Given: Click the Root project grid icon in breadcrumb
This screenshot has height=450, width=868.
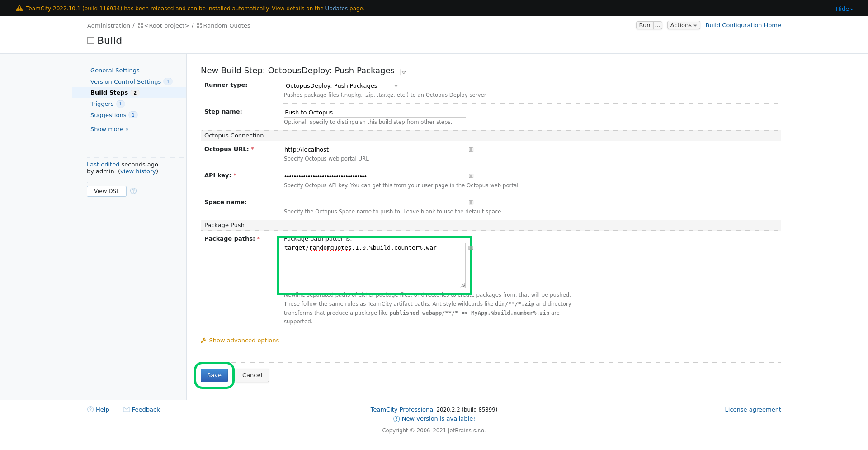Looking at the screenshot, I should pyautogui.click(x=141, y=25).
